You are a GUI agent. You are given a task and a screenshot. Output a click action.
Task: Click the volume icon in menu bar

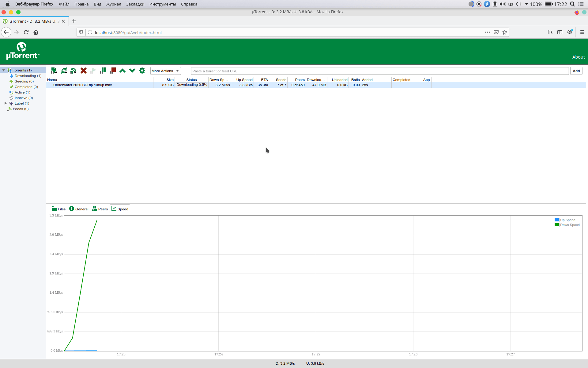tap(503, 4)
